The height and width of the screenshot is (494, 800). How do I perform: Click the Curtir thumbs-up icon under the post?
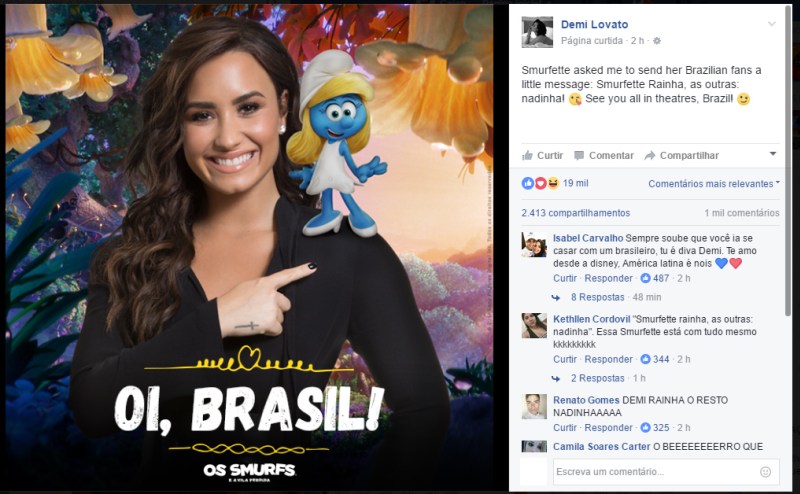527,156
